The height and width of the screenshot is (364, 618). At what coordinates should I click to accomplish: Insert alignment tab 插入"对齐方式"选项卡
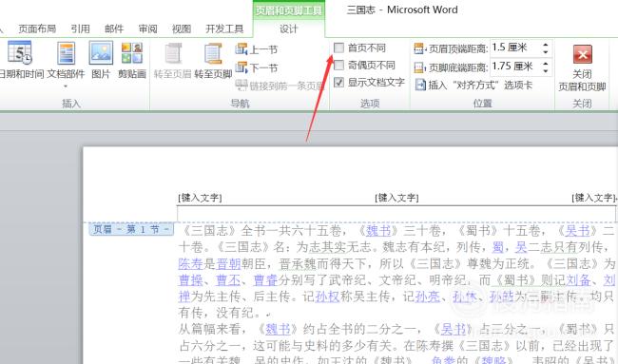click(474, 85)
